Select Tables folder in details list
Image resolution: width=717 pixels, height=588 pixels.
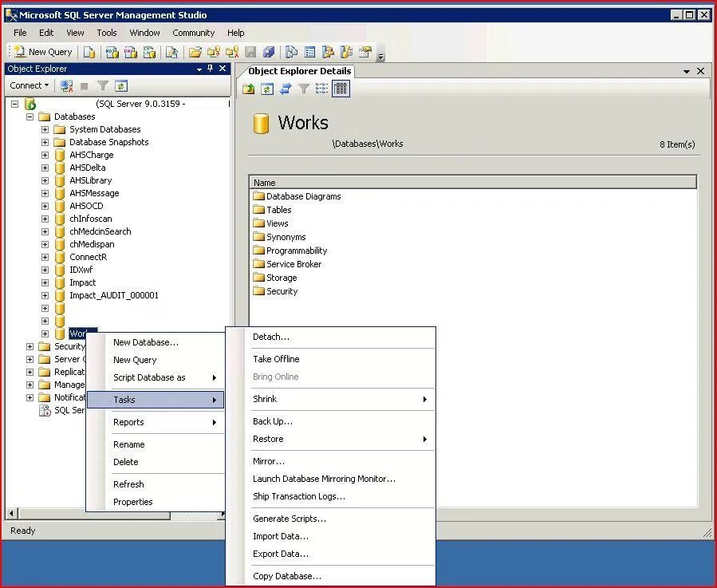click(272, 210)
